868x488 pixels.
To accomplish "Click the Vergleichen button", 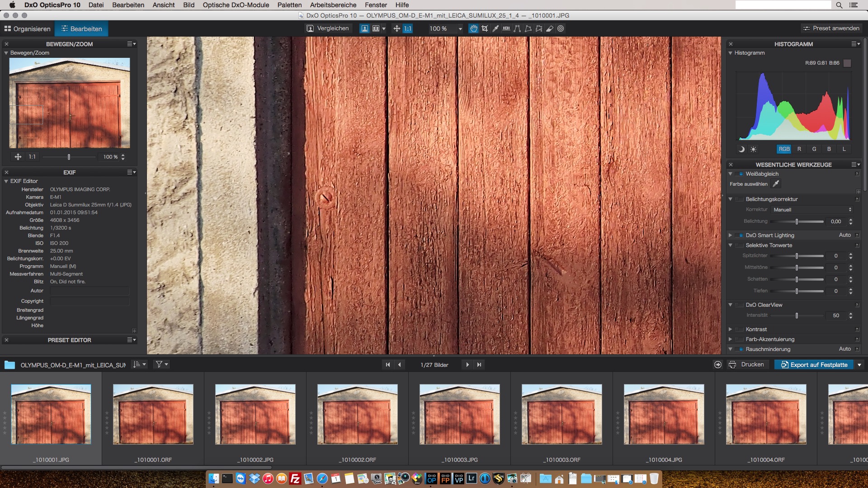I will point(328,28).
